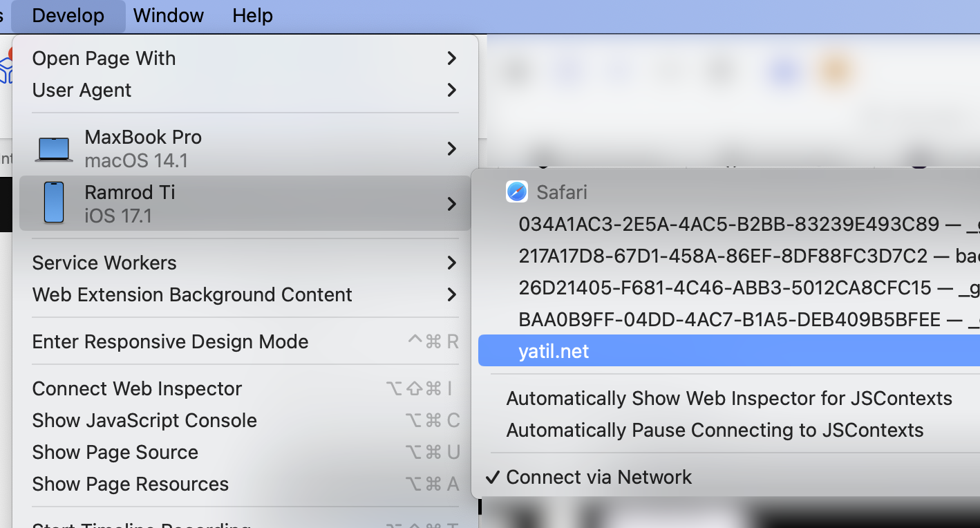Viewport: 980px width, 528px height.
Task: Click the Help menu
Action: click(x=252, y=15)
